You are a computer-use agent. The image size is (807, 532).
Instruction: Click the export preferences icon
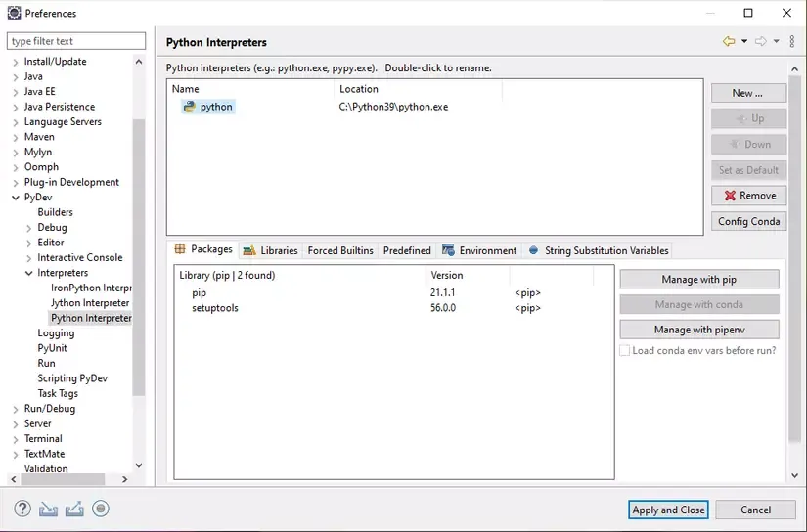(x=74, y=509)
